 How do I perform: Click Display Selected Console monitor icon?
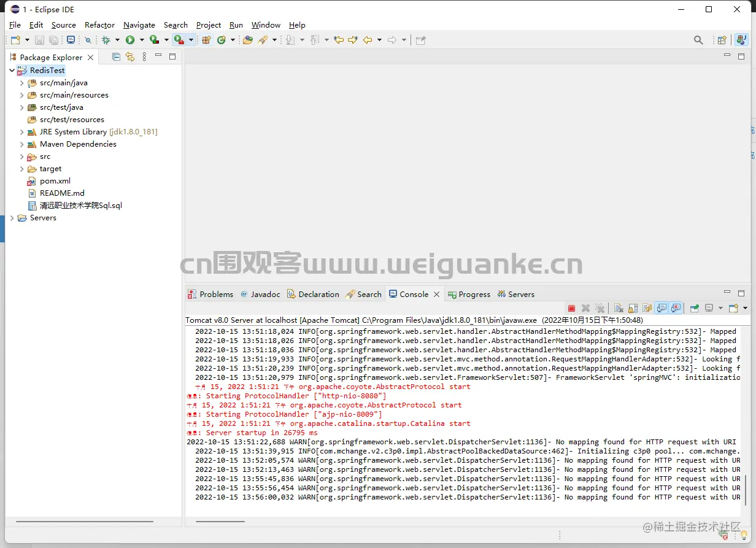click(709, 308)
